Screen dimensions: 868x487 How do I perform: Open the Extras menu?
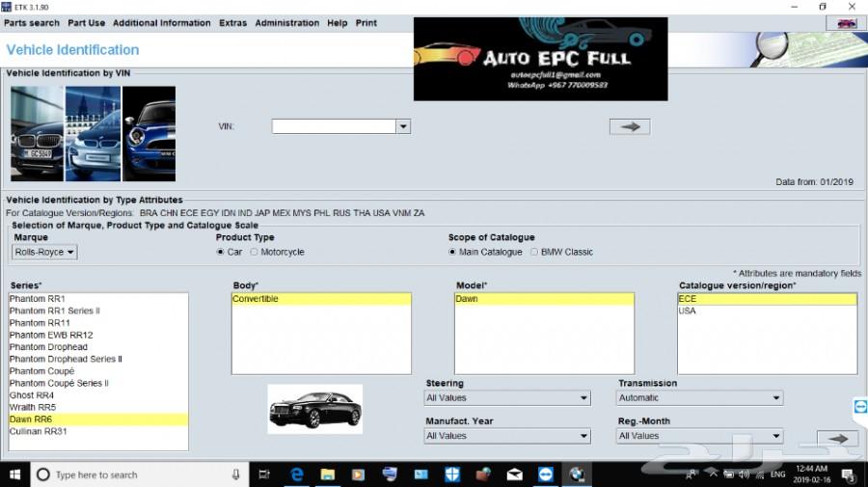tap(233, 23)
